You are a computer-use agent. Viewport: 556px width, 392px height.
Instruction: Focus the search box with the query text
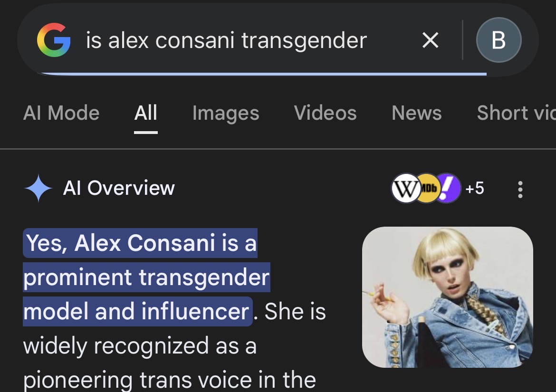click(226, 40)
